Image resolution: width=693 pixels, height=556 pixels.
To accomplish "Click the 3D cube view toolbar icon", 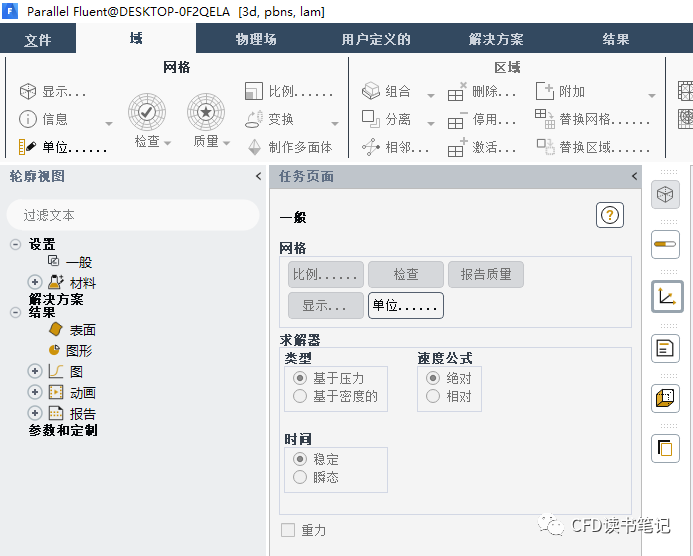I will coord(665,194).
